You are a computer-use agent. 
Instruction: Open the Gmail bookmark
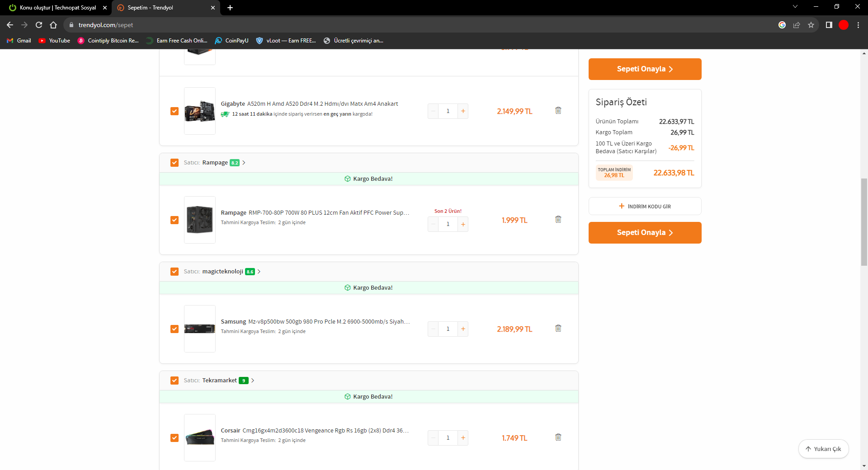click(x=19, y=41)
